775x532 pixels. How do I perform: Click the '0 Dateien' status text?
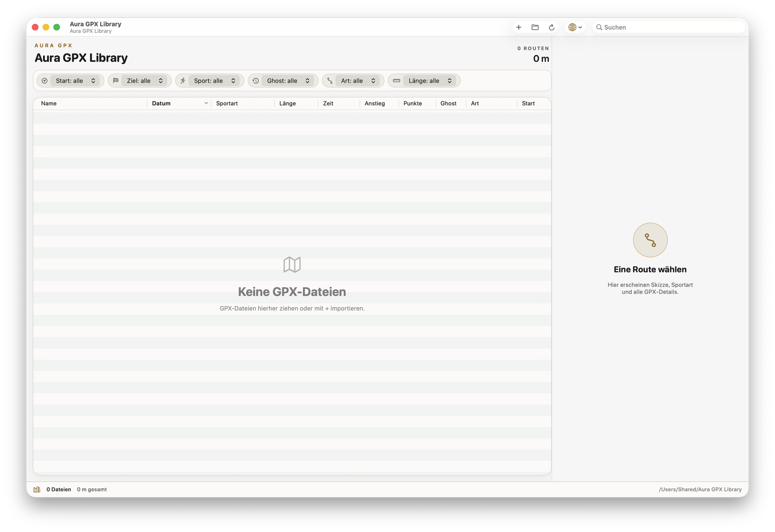tap(59, 489)
